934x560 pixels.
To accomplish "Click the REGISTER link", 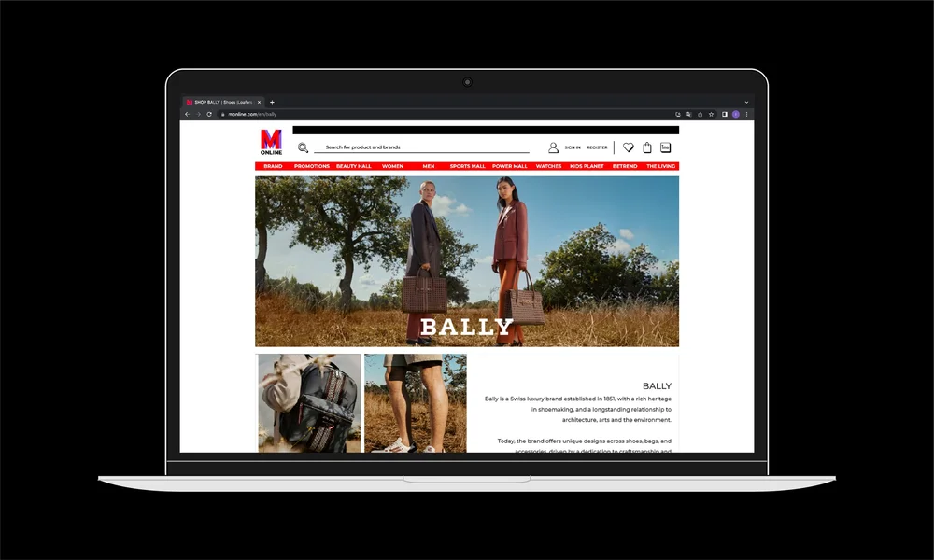I will point(597,147).
